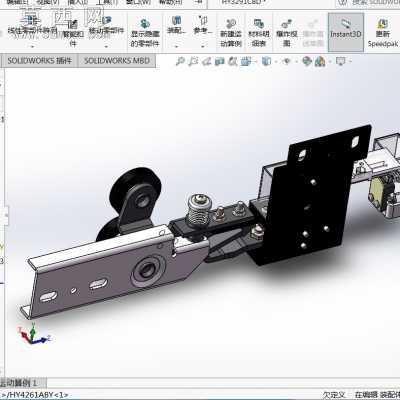Image resolution: width=400 pixels, height=400 pixels.
Task: Toggle the Hide/Show Items eye icon
Action: point(286,61)
